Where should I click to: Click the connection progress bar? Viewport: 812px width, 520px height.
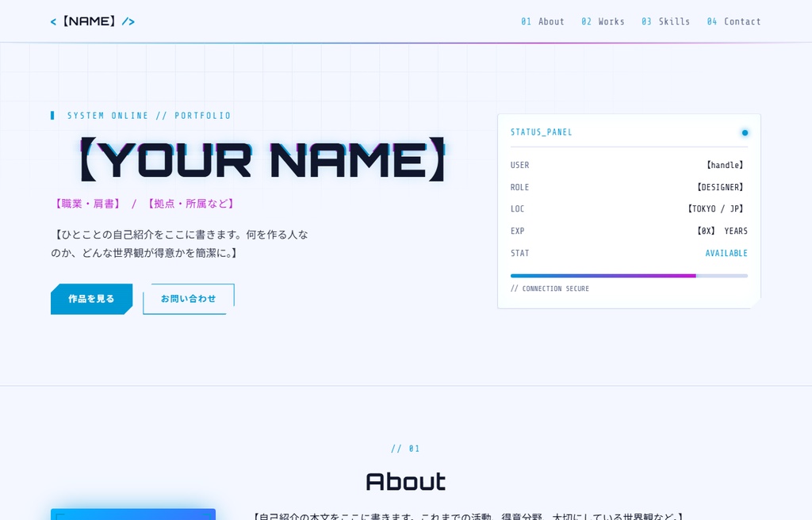[x=629, y=276]
